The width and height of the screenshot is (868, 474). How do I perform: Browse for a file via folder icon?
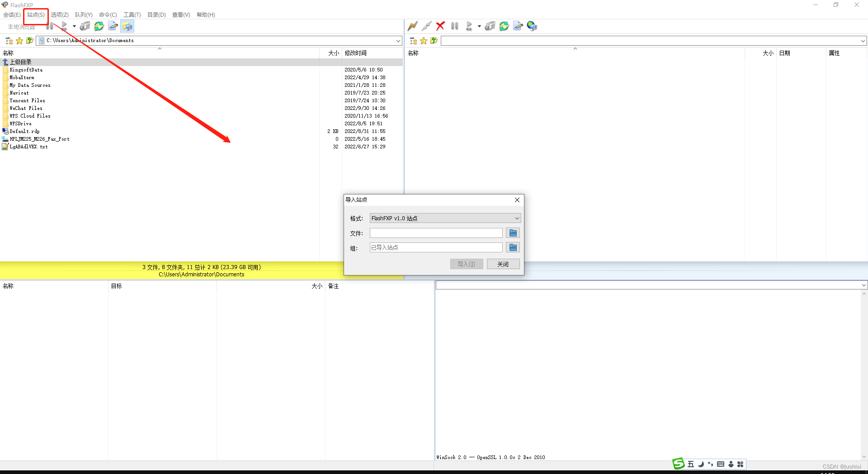coord(513,233)
